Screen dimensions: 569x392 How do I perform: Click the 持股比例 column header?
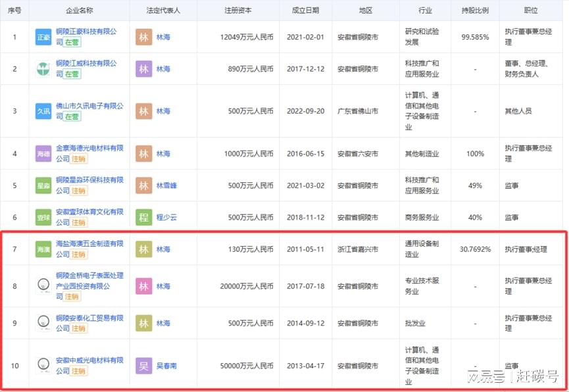coord(475,11)
